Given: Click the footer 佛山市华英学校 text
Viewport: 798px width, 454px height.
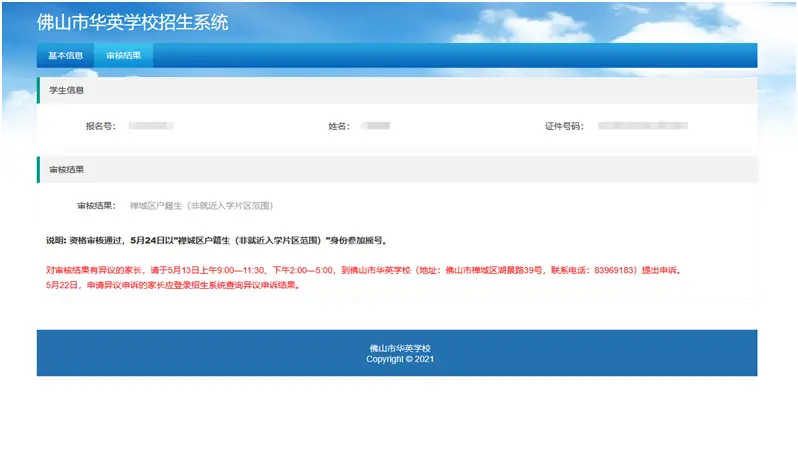Looking at the screenshot, I should pyautogui.click(x=398, y=348).
